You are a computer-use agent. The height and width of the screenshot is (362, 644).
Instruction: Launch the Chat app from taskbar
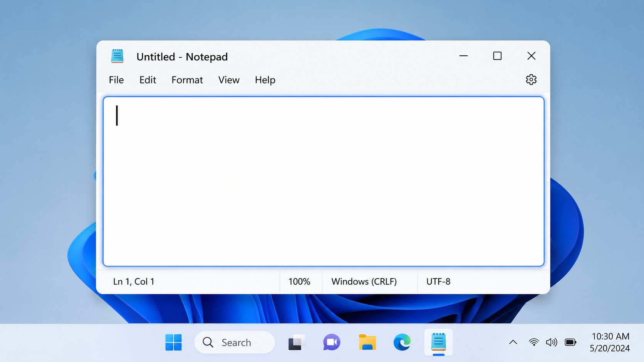(x=332, y=342)
